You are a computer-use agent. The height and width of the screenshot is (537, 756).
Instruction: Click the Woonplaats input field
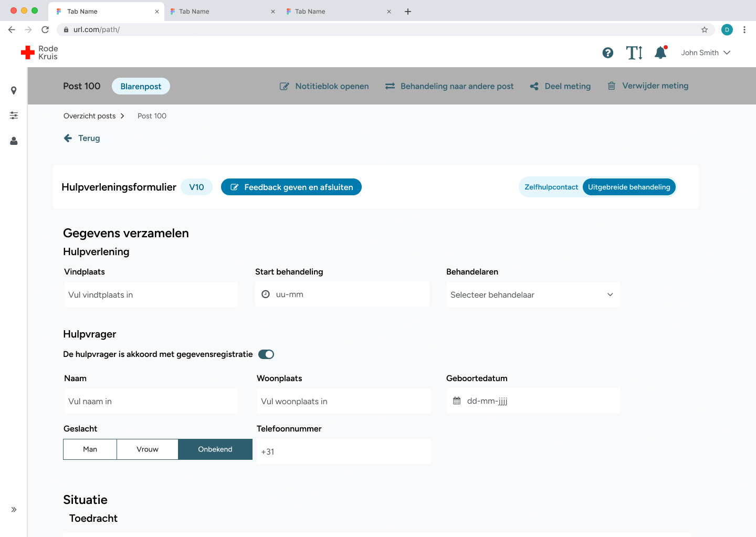[344, 401]
